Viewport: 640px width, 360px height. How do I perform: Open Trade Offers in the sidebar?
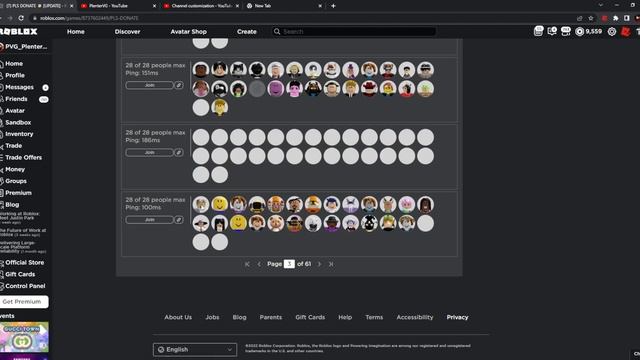click(23, 158)
